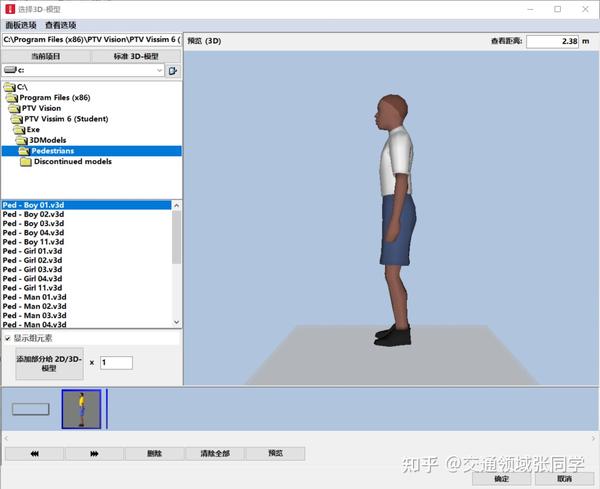The image size is (600, 489).
Task: Toggle the 显示组元素 checkbox
Action: (8, 338)
